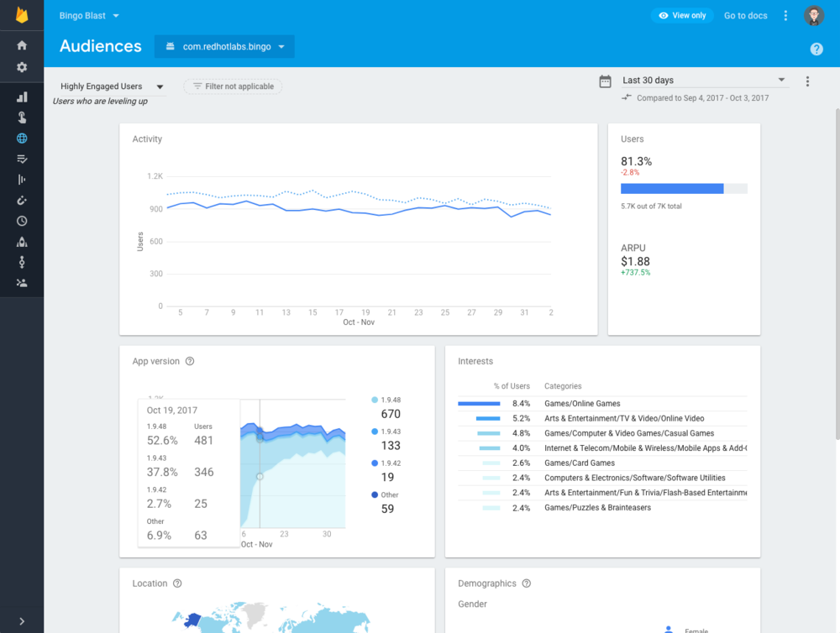Go to the project Home icon
Viewport: 840px width, 633px height.
(x=22, y=45)
